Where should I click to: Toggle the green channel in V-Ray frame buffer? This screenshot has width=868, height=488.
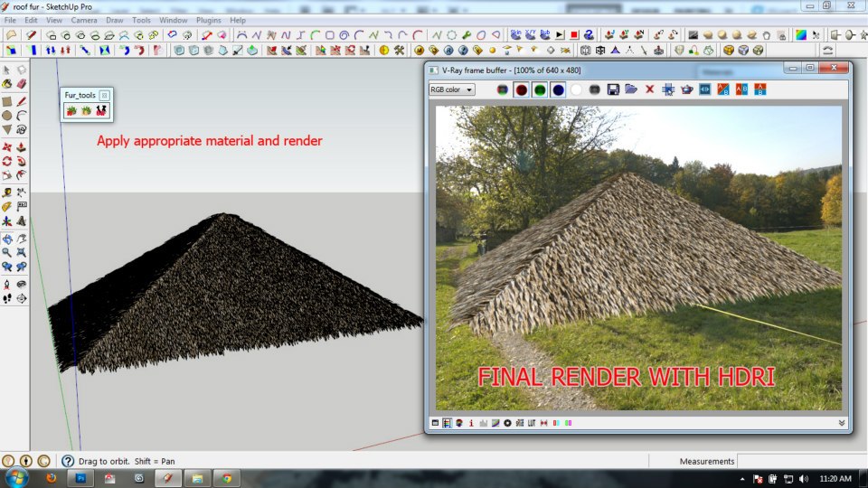pos(540,89)
